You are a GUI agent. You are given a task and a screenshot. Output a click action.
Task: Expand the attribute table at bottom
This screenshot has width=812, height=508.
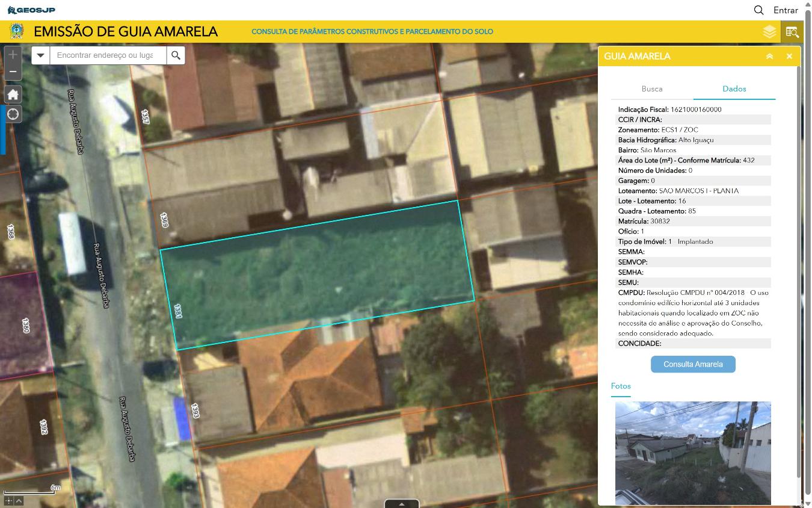pos(401,504)
